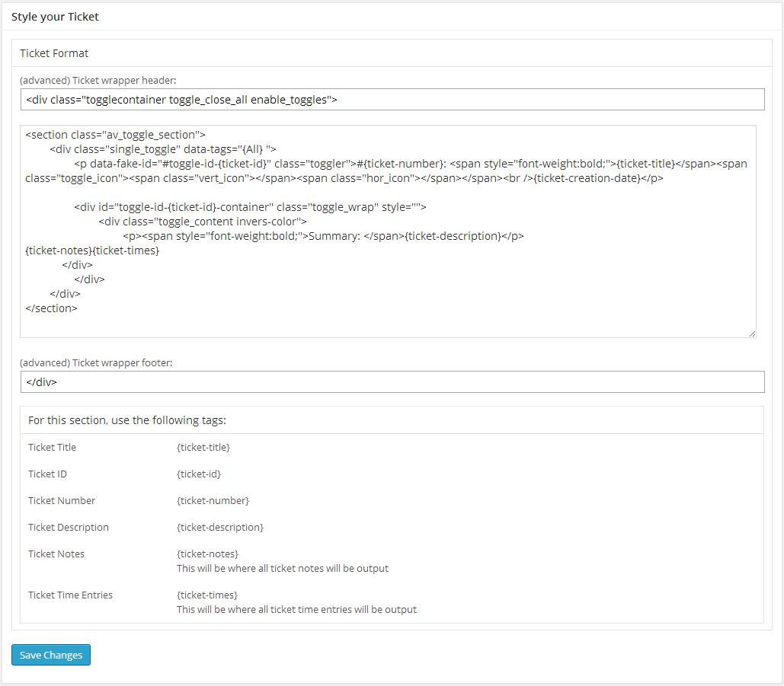Screen dimensions: 784x686
Task: Click the Ticket Description row label
Action: click(69, 527)
